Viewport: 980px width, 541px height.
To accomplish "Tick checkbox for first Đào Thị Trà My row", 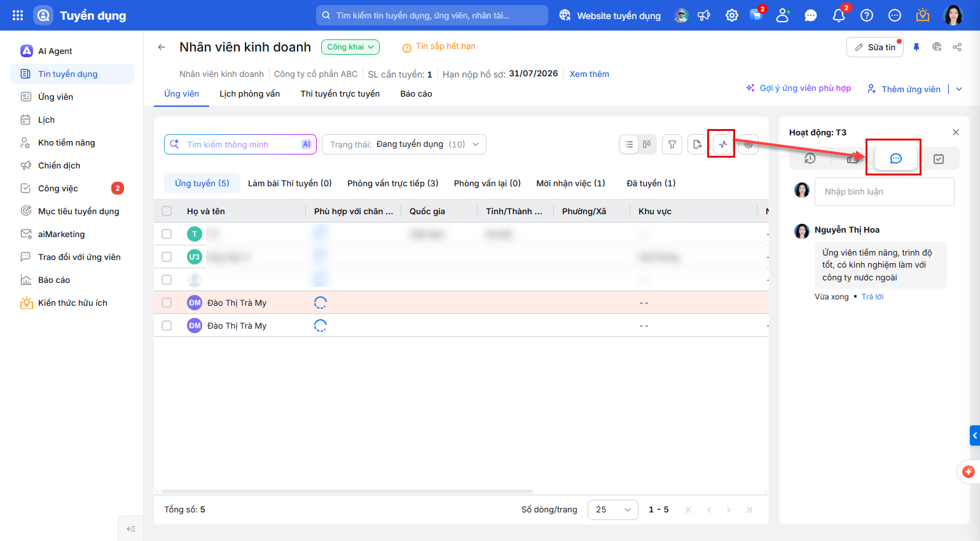I will (167, 303).
